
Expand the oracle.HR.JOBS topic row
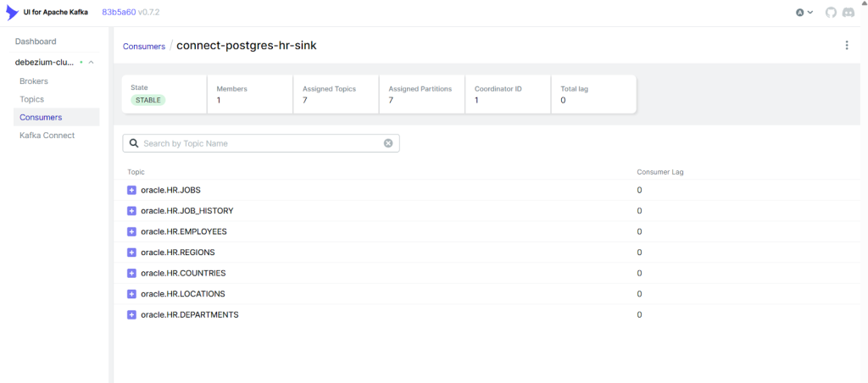131,190
